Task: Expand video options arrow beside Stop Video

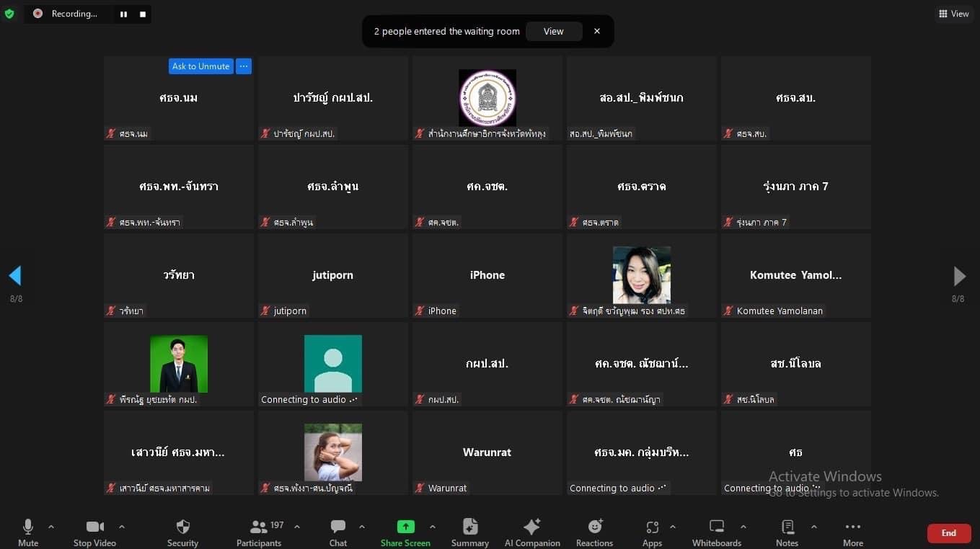Action: pos(121,527)
